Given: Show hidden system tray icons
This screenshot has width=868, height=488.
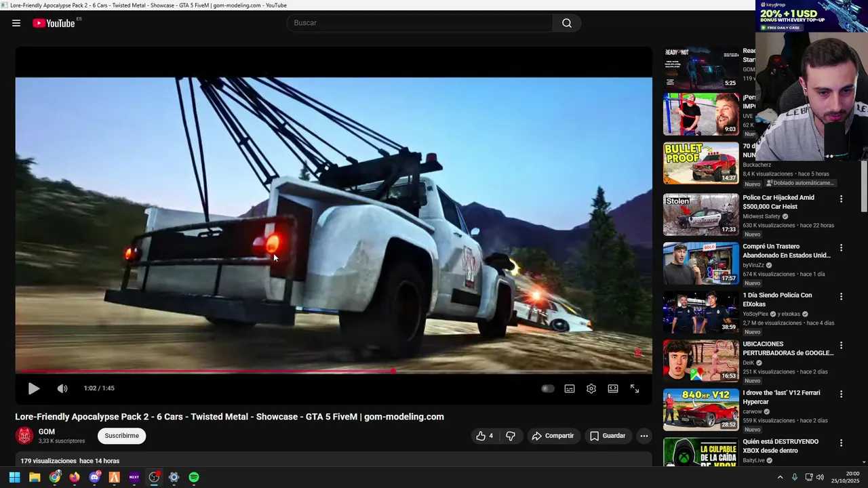Looking at the screenshot, I should pos(780,477).
